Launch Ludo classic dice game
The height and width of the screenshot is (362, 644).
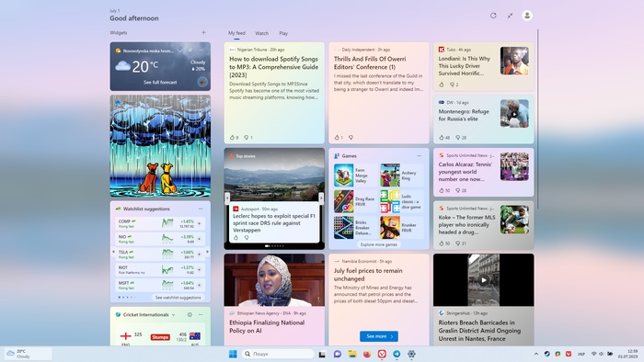click(x=402, y=201)
